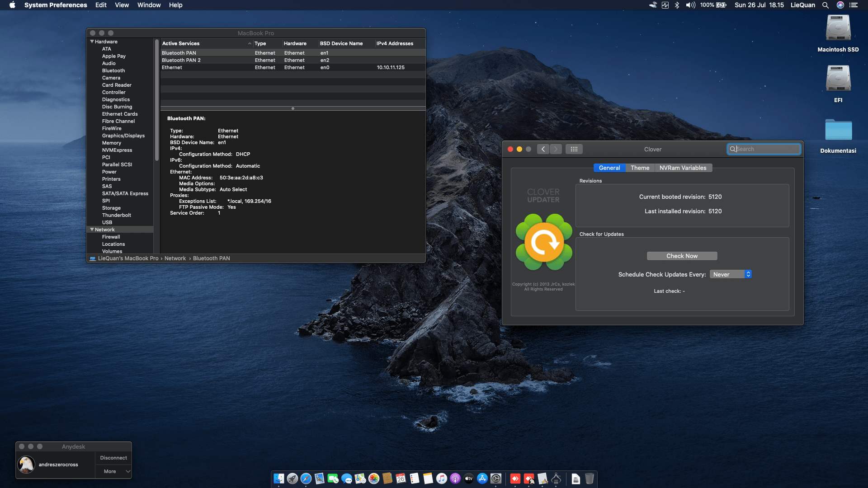Collapse the Hardware section in sidebar
Viewport: 868px width, 488px height.
[x=92, y=42]
